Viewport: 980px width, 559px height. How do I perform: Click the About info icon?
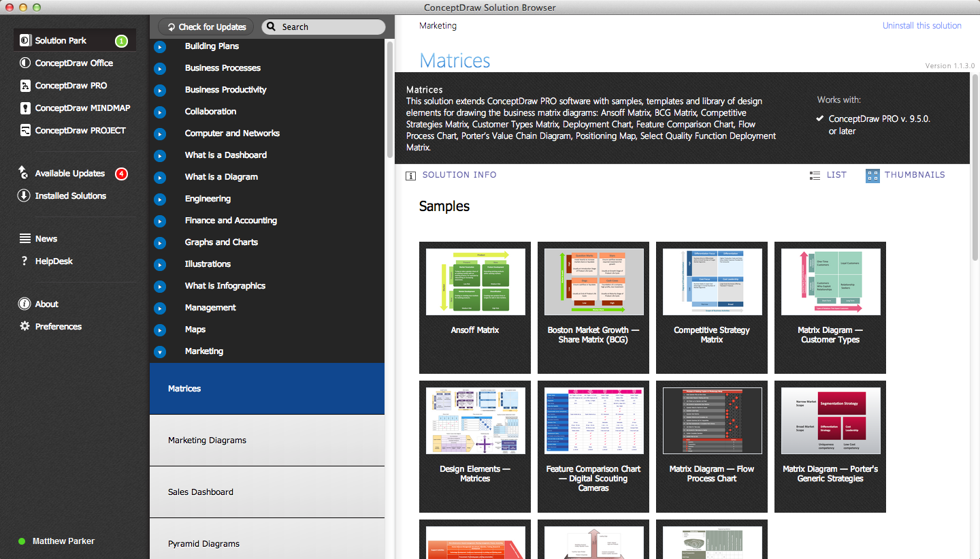pyautogui.click(x=25, y=304)
